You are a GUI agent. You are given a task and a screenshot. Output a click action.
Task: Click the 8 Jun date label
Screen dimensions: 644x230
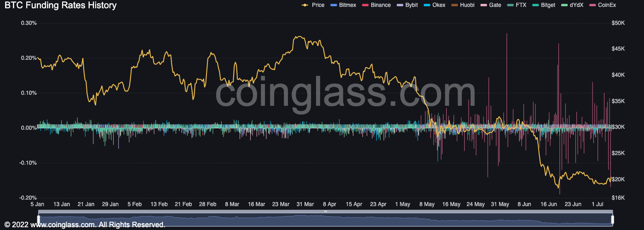coord(524,204)
